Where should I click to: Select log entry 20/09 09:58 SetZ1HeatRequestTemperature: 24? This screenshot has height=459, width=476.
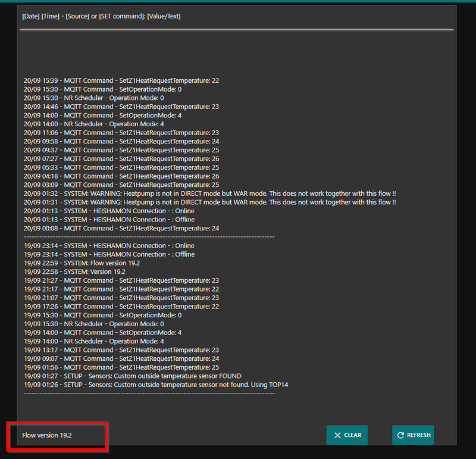click(121, 141)
